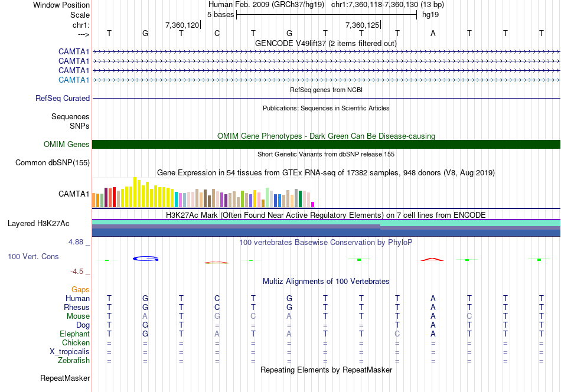Click the 'Human Feb. 2009 (GRCh37/hg19)' text
The height and width of the screenshot is (392, 561).
(x=266, y=5)
